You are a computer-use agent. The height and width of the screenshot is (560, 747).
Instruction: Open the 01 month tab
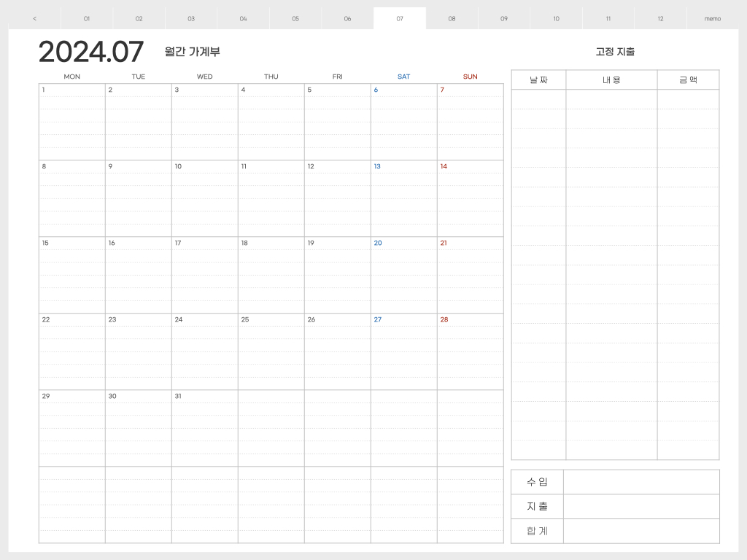pos(87,18)
